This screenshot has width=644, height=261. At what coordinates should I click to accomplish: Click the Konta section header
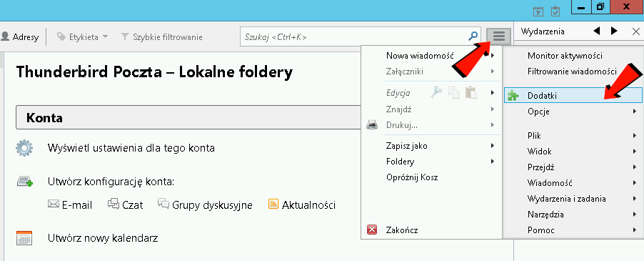click(x=188, y=118)
